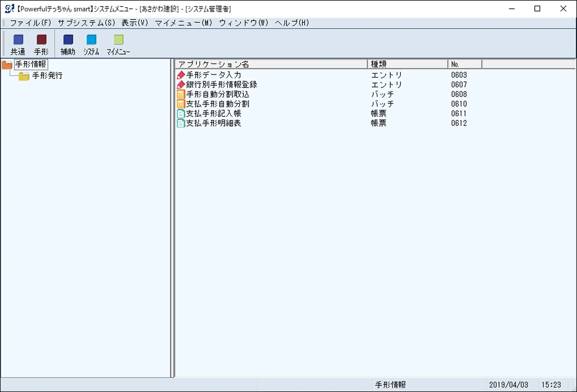Click the batch calculator icon beside 支払手形自動分割
Screen dimensions: 577x392
coord(181,104)
